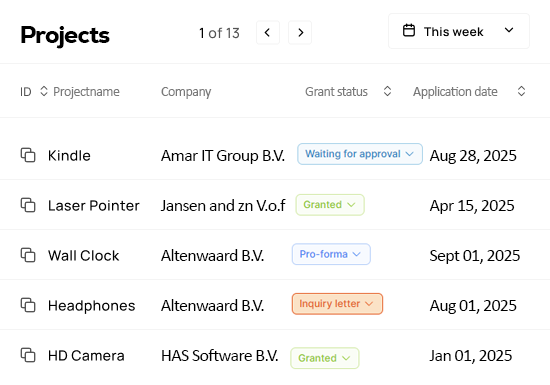This screenshot has height=385, width=550.
Task: Open the Kindle project name
Action: tap(69, 156)
